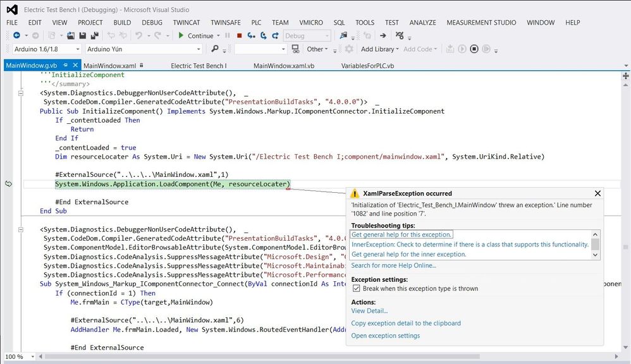Screen dimensions: 631x364
Task: Click the Step Out icon
Action: pyautogui.click(x=275, y=35)
